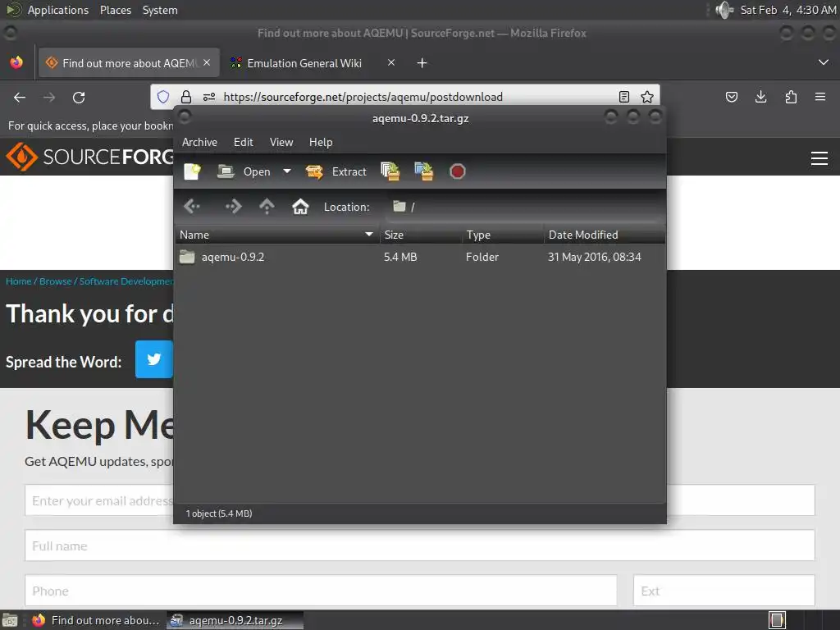Open the Places menu in top panel
Image resolution: width=840 pixels, height=630 pixels.
[116, 10]
